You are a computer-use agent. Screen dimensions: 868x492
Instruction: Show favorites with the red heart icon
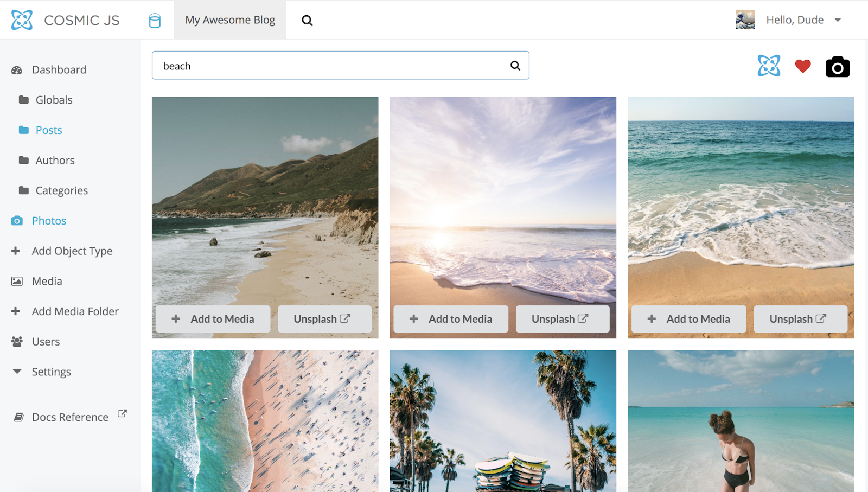click(x=803, y=66)
